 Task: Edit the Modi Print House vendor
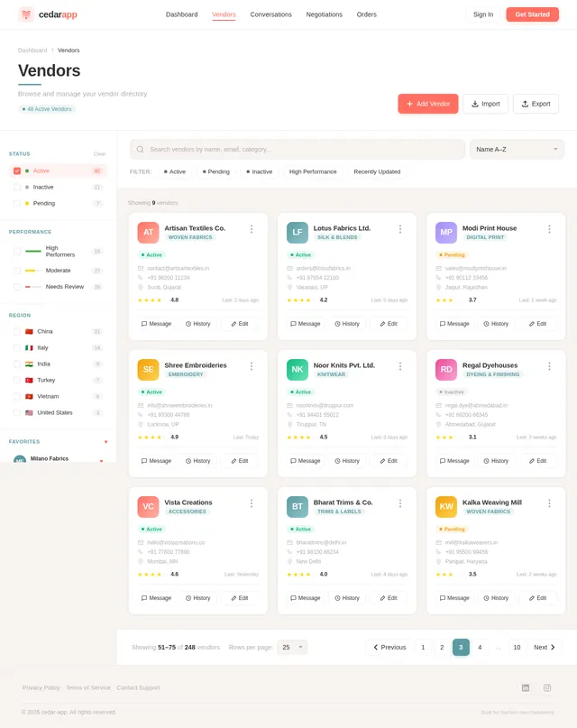(537, 324)
